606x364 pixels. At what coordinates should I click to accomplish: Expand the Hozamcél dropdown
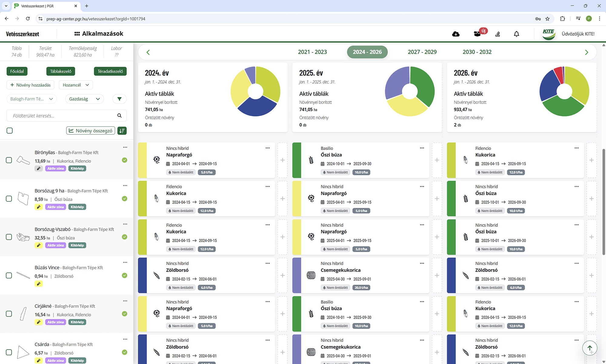click(x=76, y=85)
